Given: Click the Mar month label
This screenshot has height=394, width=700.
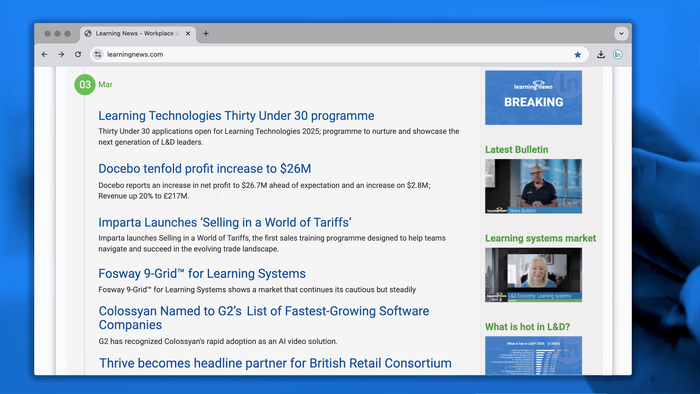Looking at the screenshot, I should 105,84.
